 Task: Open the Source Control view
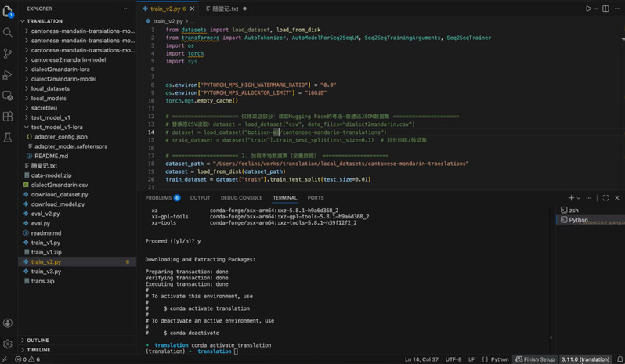(8, 54)
